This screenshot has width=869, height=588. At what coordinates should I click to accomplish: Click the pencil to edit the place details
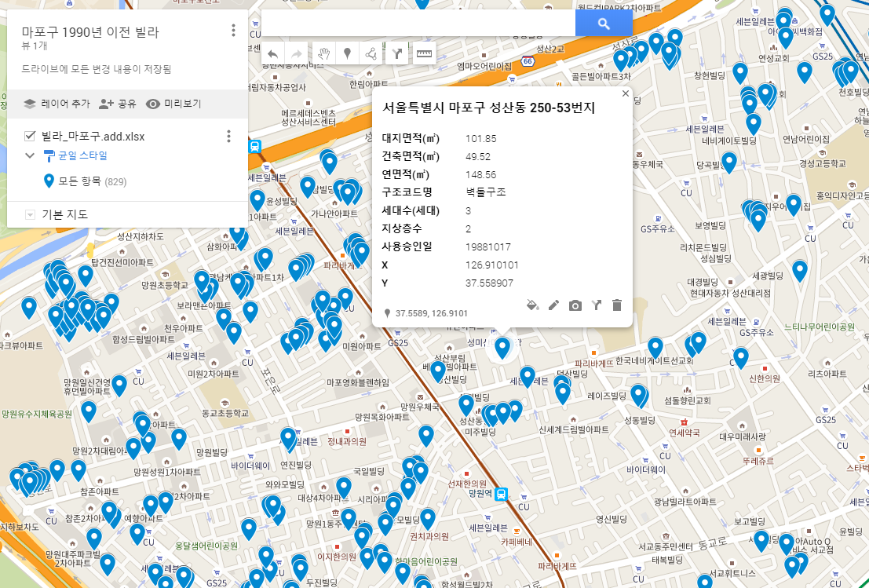[553, 305]
